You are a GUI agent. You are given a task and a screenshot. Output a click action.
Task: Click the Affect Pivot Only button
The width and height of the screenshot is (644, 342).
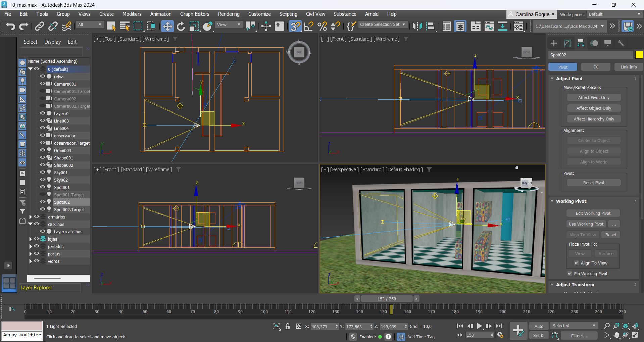593,98
